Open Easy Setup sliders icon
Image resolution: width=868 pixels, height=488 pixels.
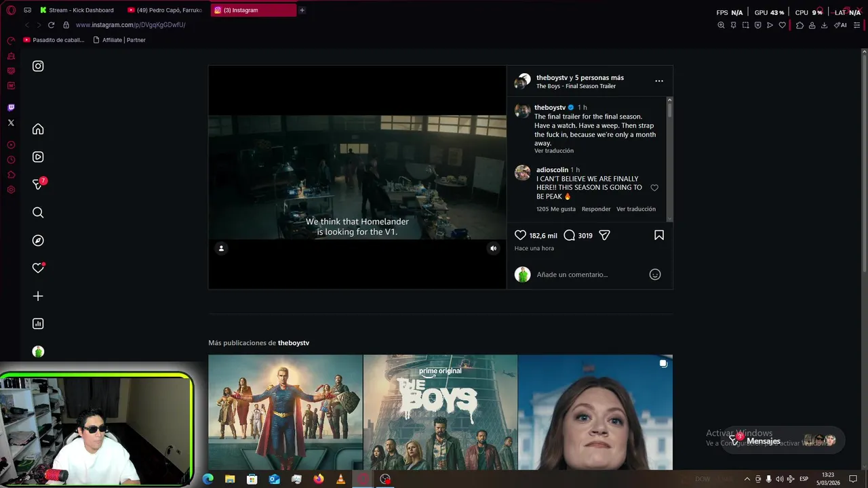857,25
